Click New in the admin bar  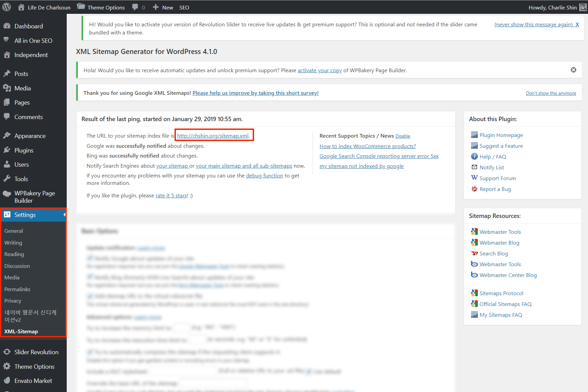(163, 7)
